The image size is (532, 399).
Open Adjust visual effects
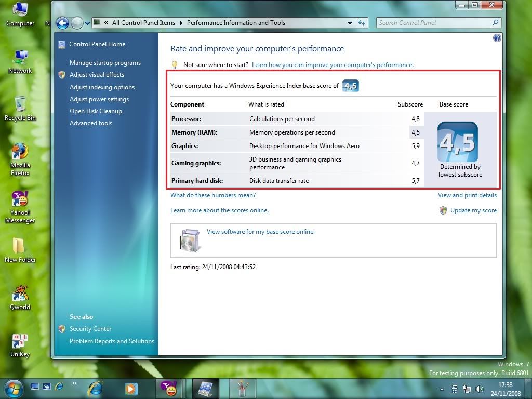97,75
